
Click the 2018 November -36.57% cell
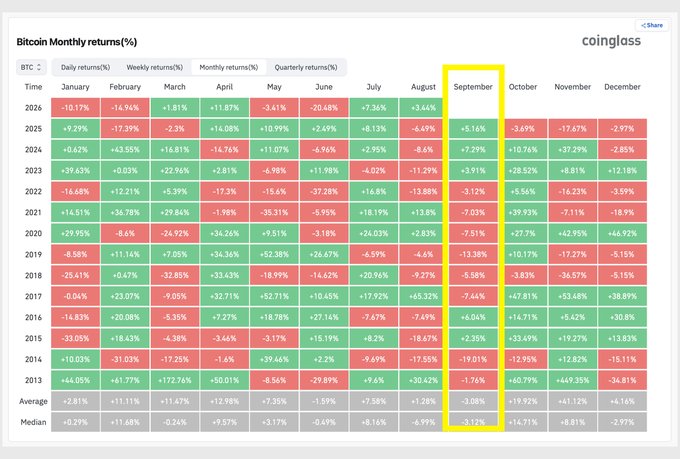[572, 275]
